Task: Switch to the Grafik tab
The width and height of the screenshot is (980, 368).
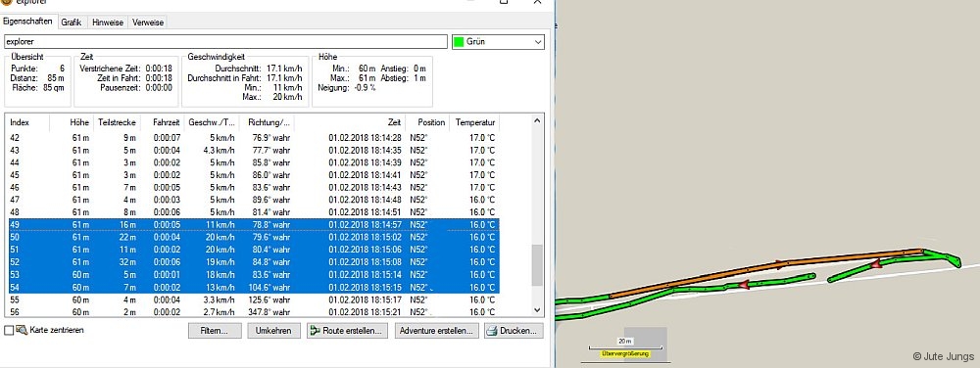Action: coord(72,23)
